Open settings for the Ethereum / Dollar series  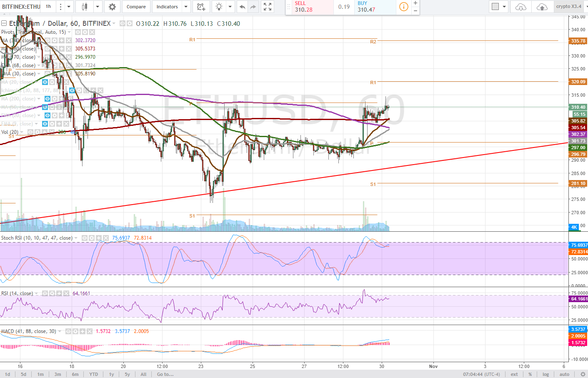pyautogui.click(x=130, y=24)
